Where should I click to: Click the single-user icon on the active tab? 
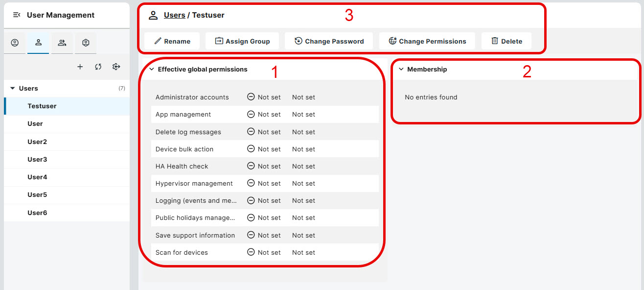point(38,43)
